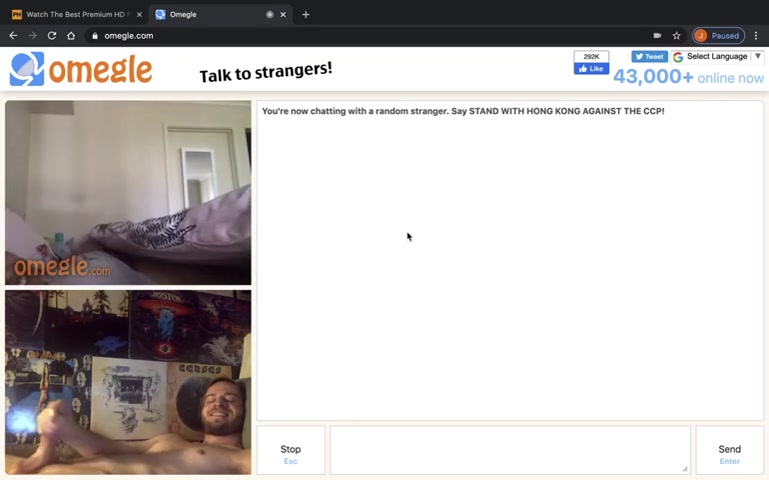Close the 'Watch The Best Premium HD' tab

click(x=139, y=15)
